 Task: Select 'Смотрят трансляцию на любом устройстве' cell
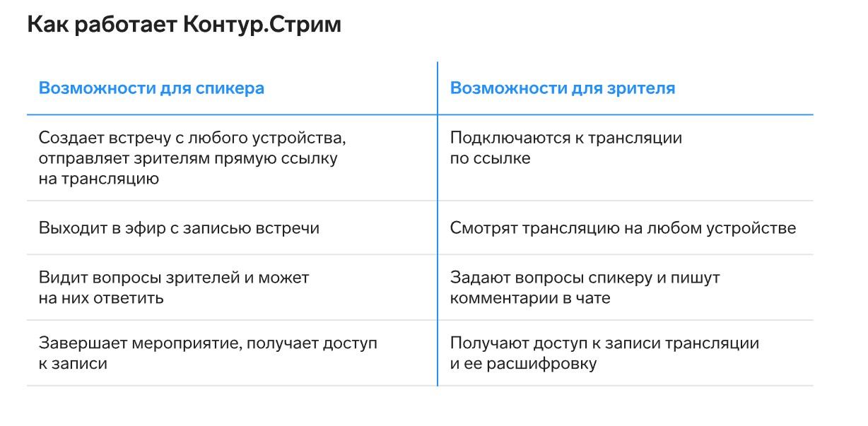tap(623, 228)
